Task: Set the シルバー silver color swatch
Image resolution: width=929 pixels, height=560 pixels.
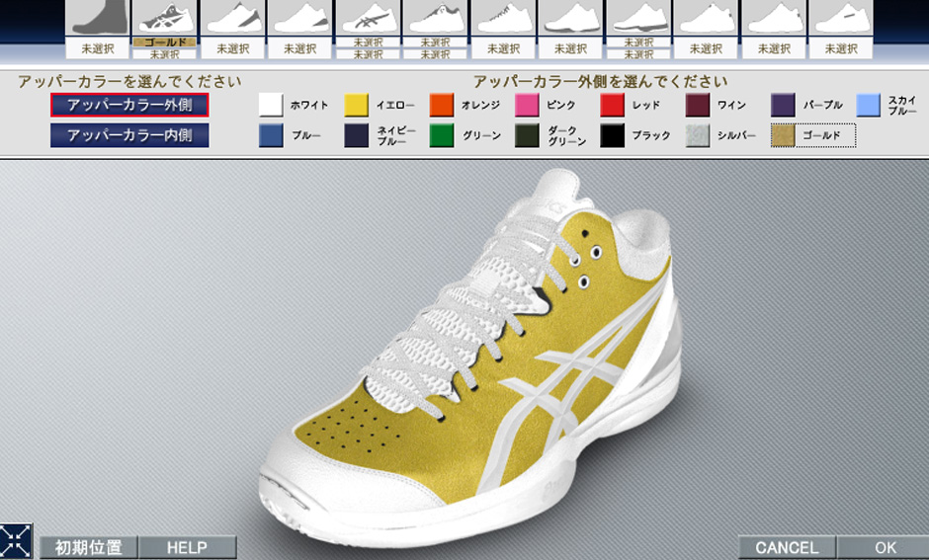Action: tap(698, 135)
